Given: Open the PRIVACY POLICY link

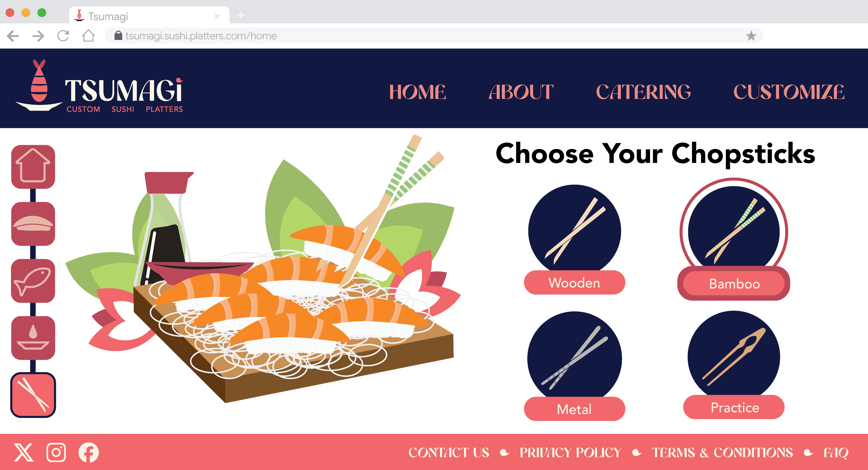Looking at the screenshot, I should 570,452.
